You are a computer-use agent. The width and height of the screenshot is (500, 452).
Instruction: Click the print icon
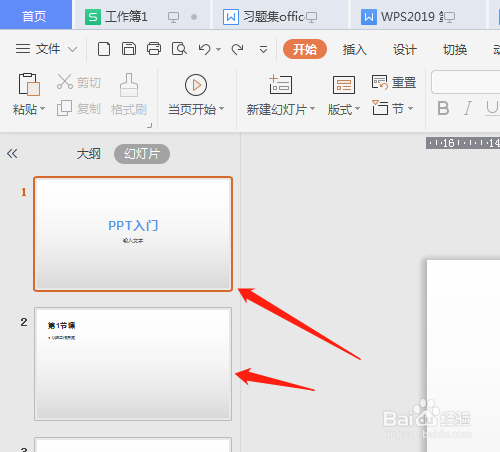[154, 49]
